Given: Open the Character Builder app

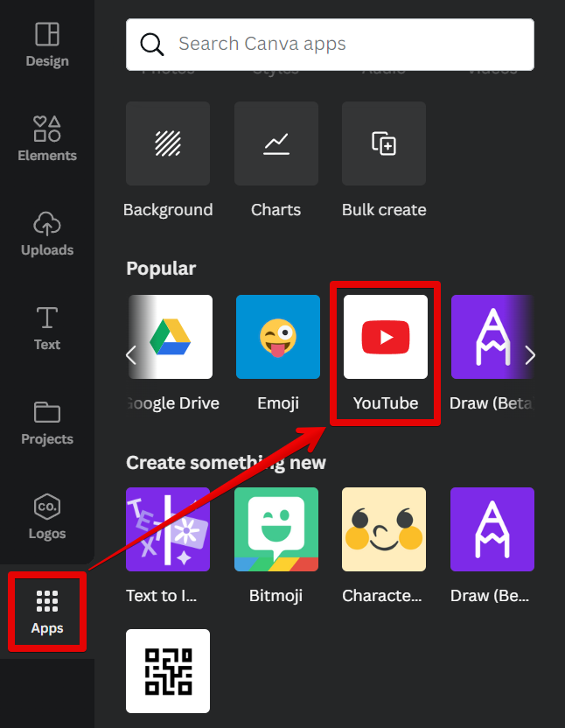Looking at the screenshot, I should (x=384, y=529).
